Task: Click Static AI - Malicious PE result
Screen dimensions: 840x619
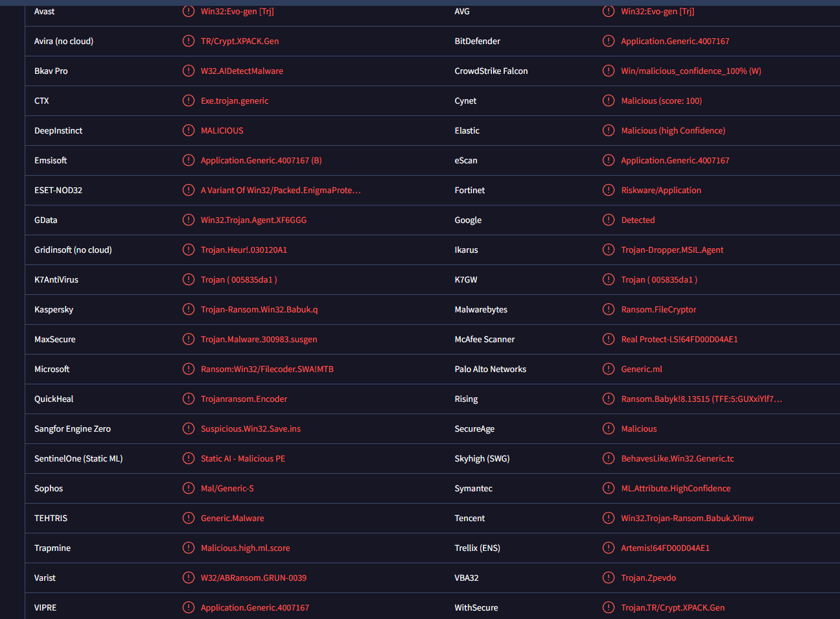Action: point(243,458)
